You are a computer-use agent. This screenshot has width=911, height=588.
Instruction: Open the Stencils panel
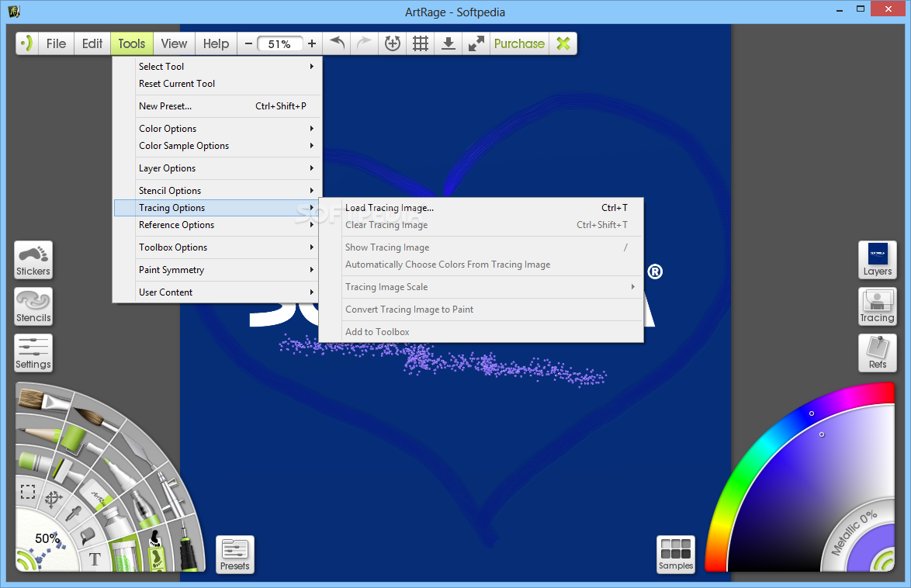(33, 306)
